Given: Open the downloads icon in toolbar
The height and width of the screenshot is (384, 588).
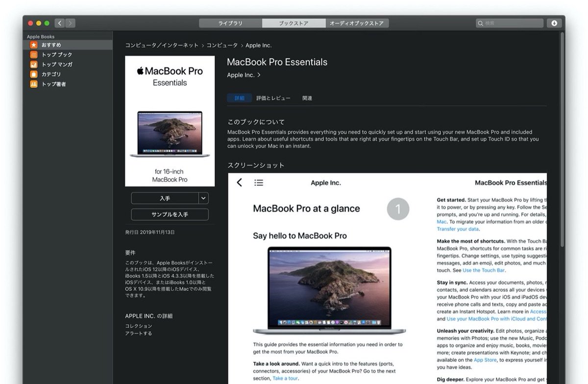Looking at the screenshot, I should click(554, 23).
